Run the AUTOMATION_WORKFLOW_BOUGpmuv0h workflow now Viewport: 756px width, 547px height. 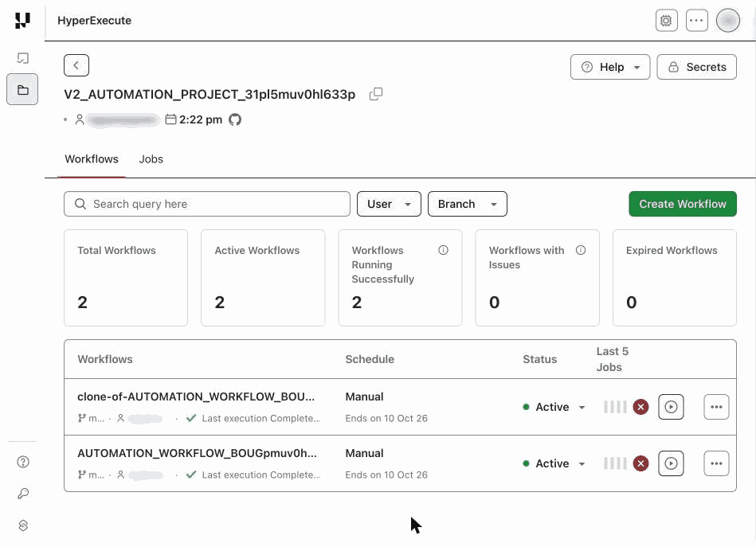point(671,463)
